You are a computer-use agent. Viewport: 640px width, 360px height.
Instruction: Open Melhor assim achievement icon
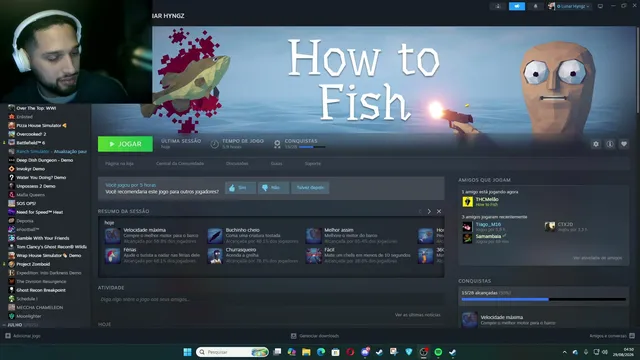tap(313, 236)
